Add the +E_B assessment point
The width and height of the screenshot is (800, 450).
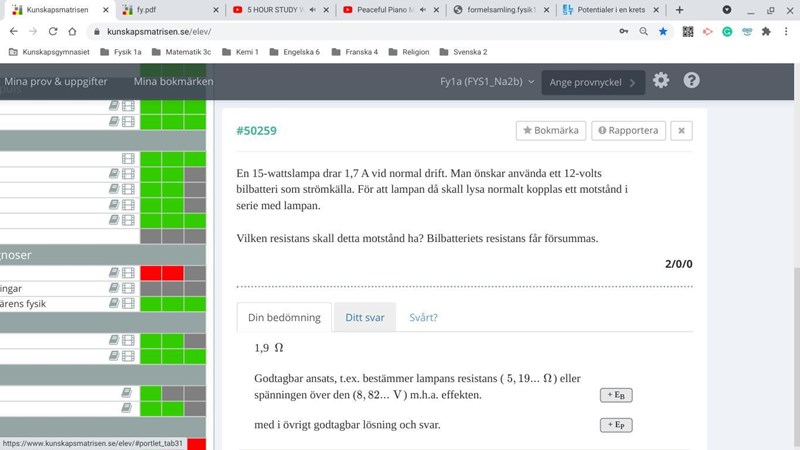pyautogui.click(x=615, y=395)
